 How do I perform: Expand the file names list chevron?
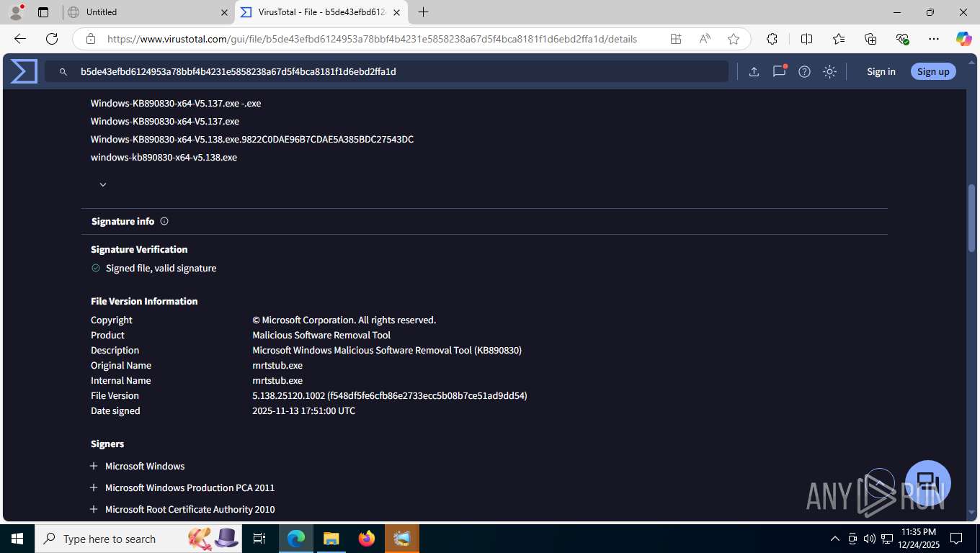point(103,184)
